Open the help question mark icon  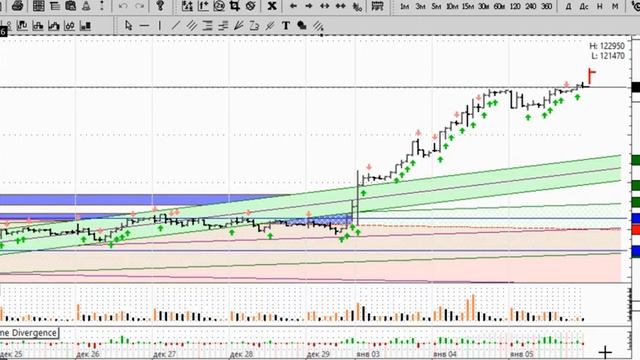coord(160,6)
